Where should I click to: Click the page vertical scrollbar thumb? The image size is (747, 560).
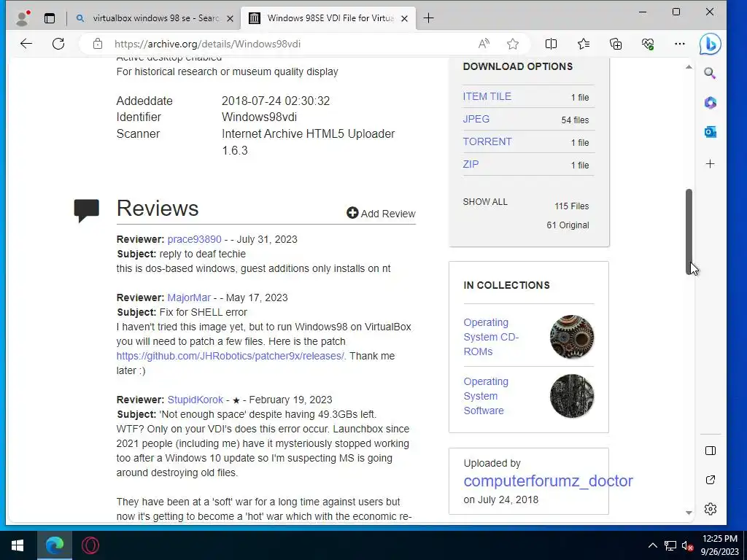point(689,231)
